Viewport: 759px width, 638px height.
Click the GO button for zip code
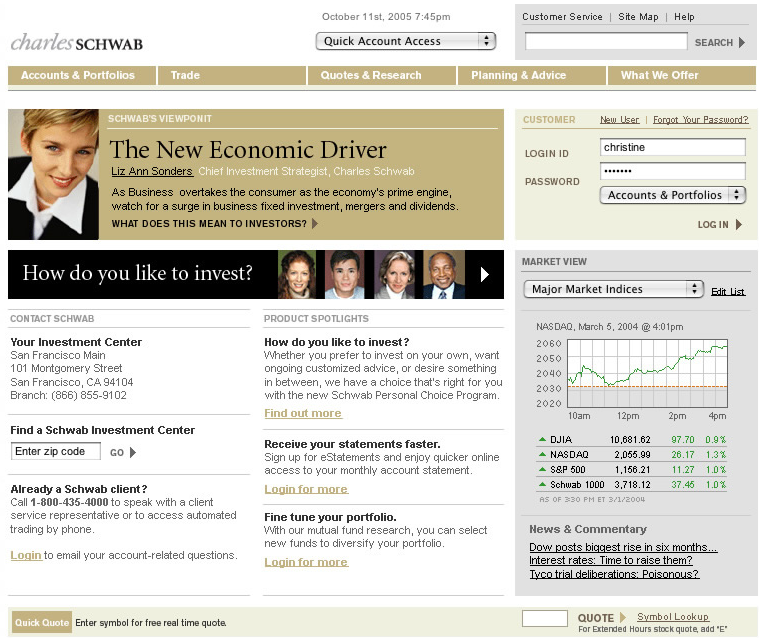(x=117, y=453)
